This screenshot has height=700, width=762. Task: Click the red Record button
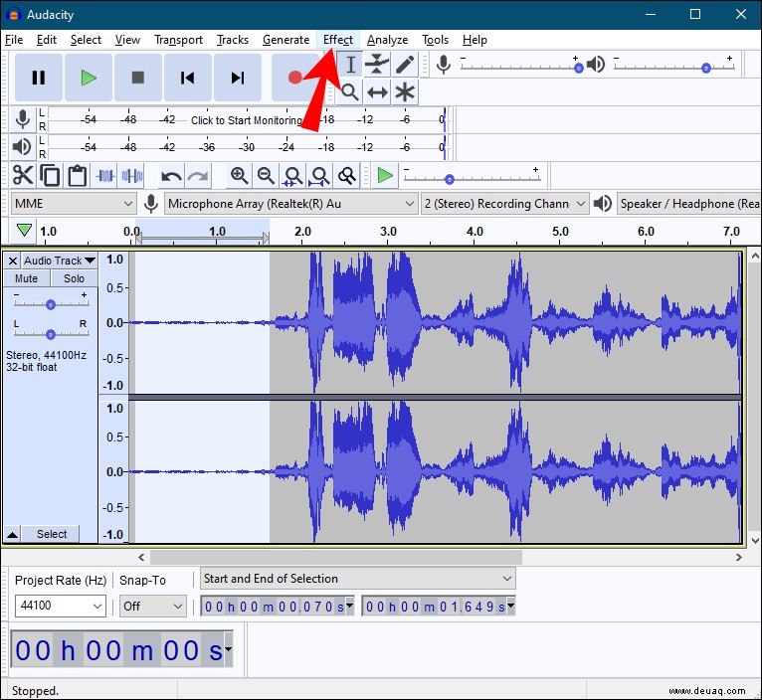tap(294, 78)
